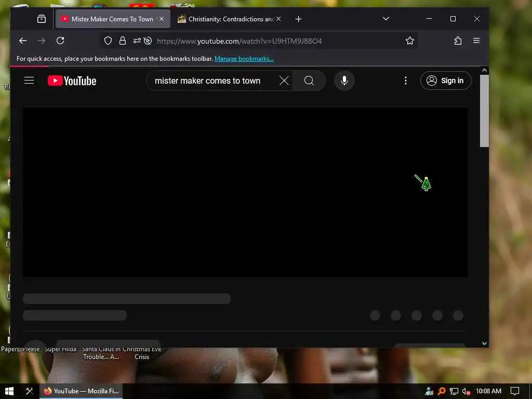Switch to Mister Maker Comes To Town tab

pos(113,19)
